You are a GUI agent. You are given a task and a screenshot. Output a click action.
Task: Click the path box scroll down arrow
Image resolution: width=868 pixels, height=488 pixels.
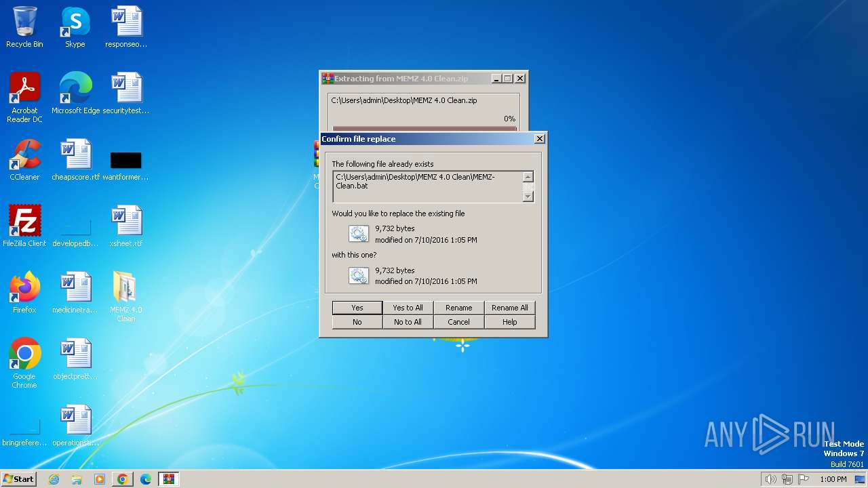point(528,197)
